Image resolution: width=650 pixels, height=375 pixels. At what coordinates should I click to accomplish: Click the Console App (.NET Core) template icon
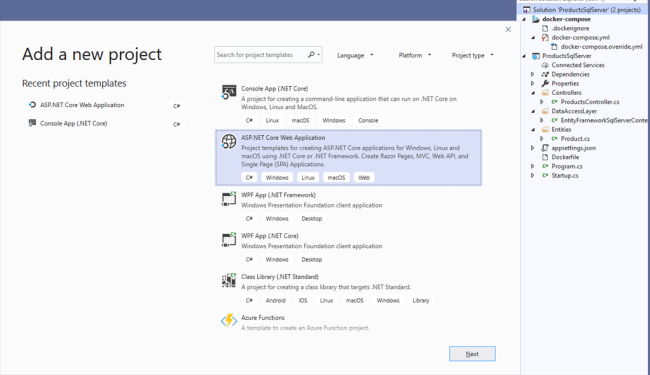click(x=229, y=92)
